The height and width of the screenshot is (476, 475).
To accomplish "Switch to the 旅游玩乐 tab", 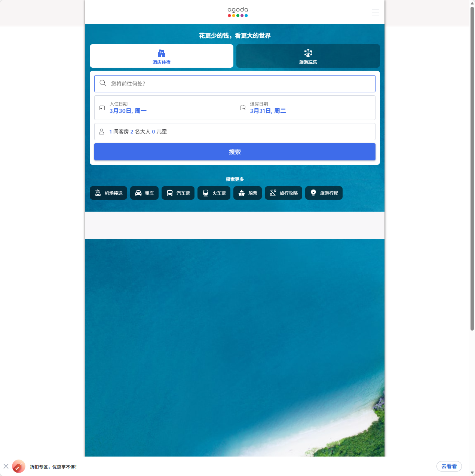I will click(x=308, y=56).
